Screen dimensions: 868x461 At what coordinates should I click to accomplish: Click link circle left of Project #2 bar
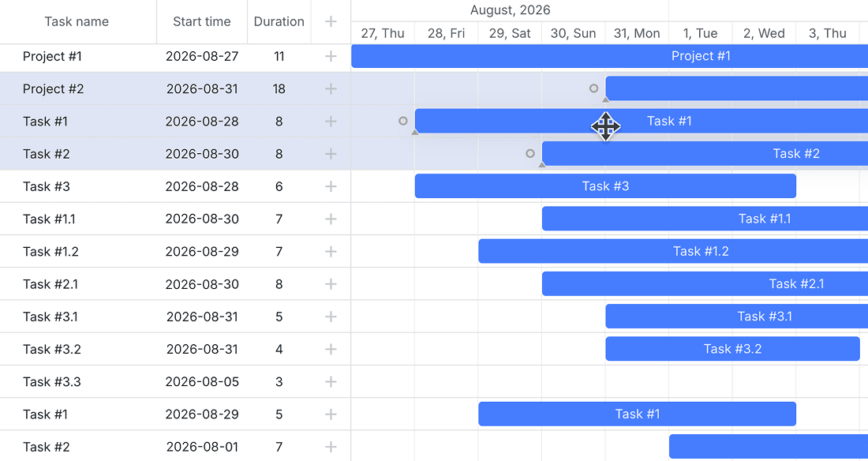(593, 88)
